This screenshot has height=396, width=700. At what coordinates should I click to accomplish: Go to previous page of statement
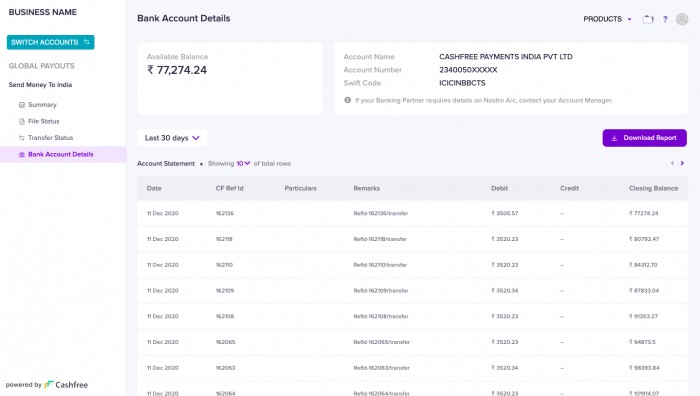(x=672, y=163)
